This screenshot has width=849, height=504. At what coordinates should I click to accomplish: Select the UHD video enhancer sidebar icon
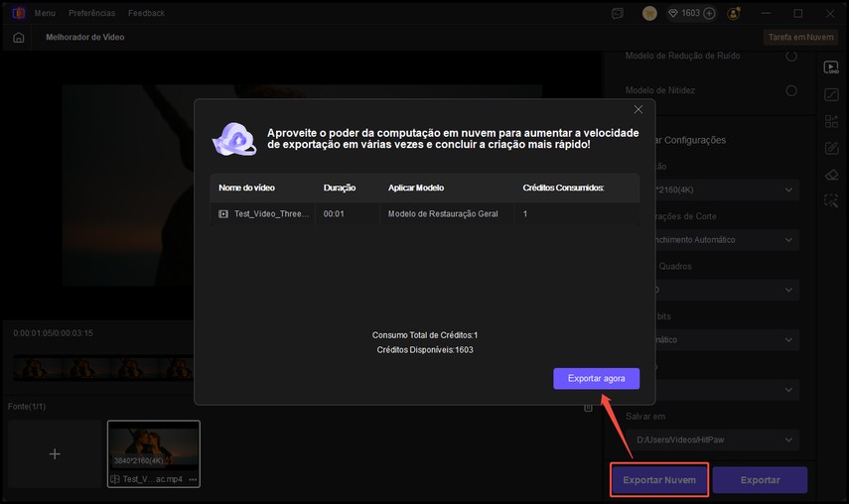pyautogui.click(x=831, y=67)
